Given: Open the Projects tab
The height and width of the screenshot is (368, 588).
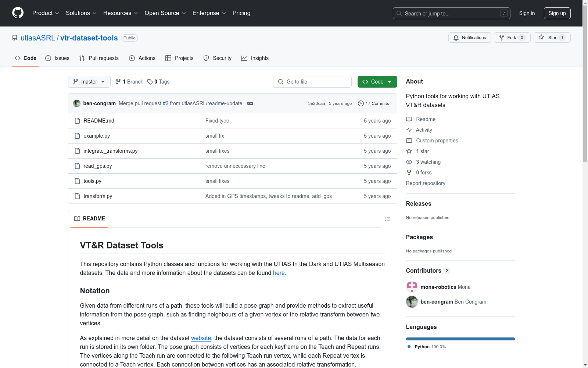Looking at the screenshot, I should pos(179,58).
